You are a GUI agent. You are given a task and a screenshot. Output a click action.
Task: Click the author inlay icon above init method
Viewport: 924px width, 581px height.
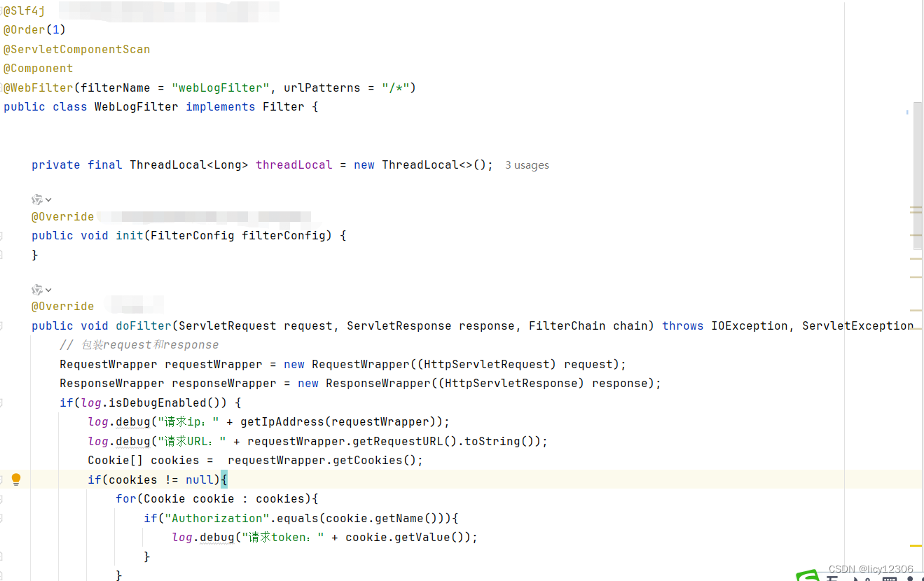(37, 199)
